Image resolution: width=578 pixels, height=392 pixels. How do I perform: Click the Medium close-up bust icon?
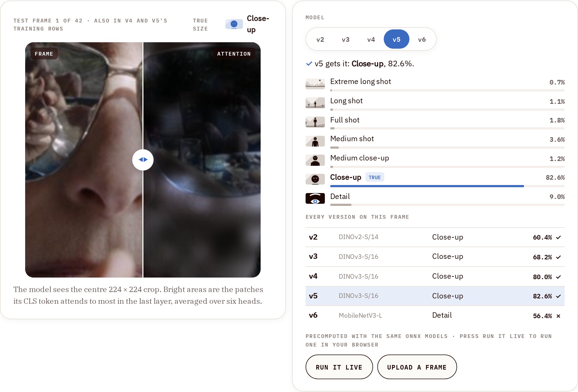(x=315, y=160)
